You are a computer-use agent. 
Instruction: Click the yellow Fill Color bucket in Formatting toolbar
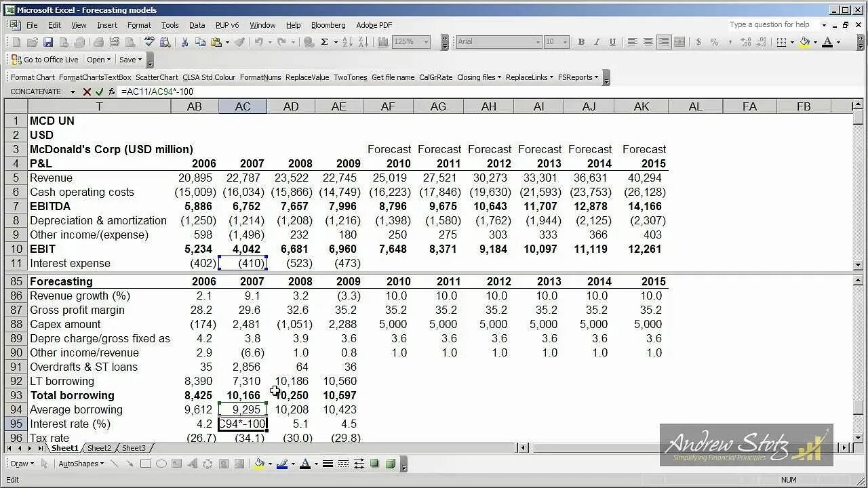coord(804,42)
